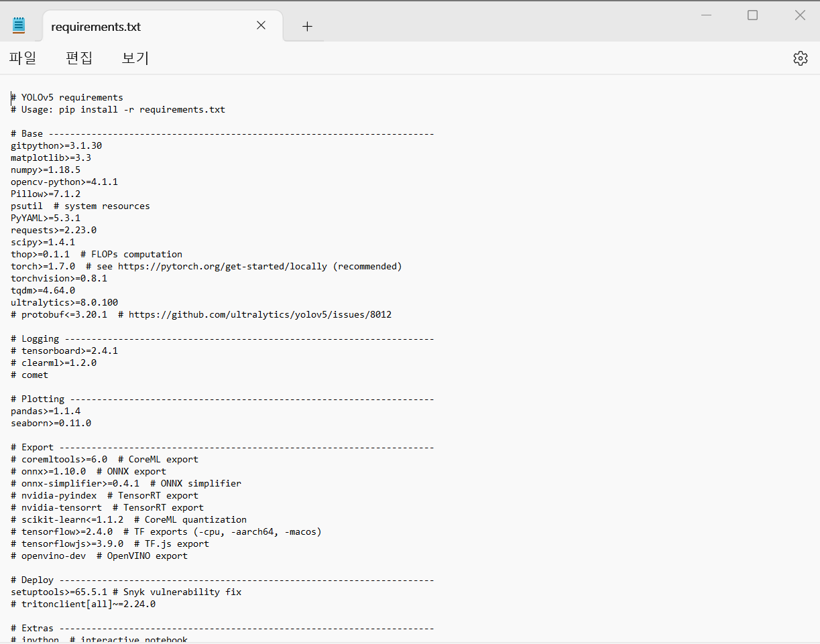Open the 보기 menu
The width and height of the screenshot is (820, 644).
click(x=135, y=58)
